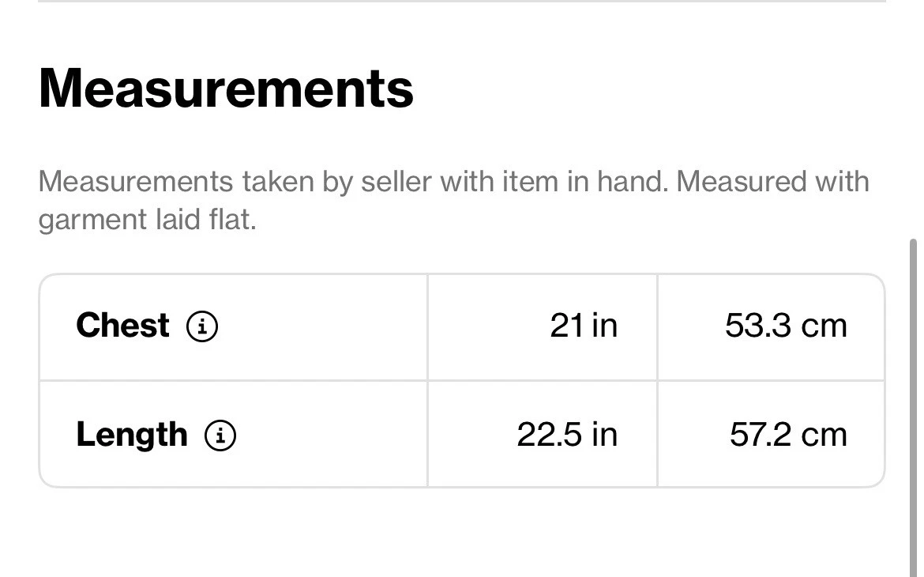Click the horizontal divider above Measurements
The height and width of the screenshot is (577, 924).
pyautogui.click(x=461, y=2)
